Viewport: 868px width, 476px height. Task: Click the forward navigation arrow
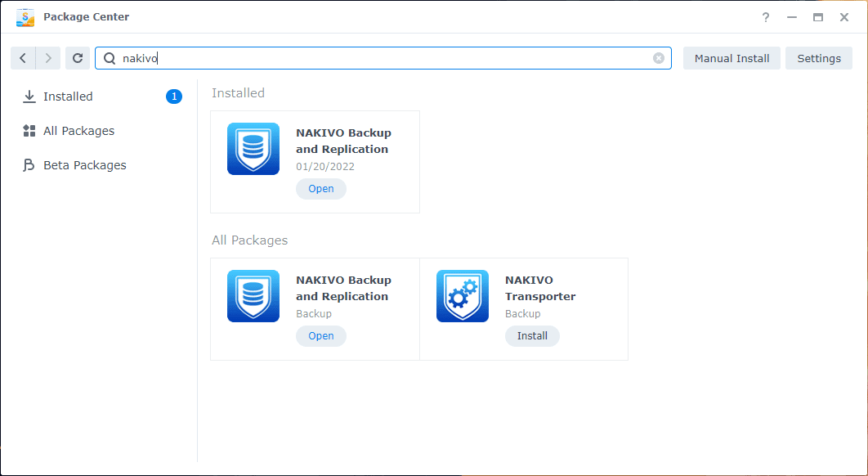point(48,58)
